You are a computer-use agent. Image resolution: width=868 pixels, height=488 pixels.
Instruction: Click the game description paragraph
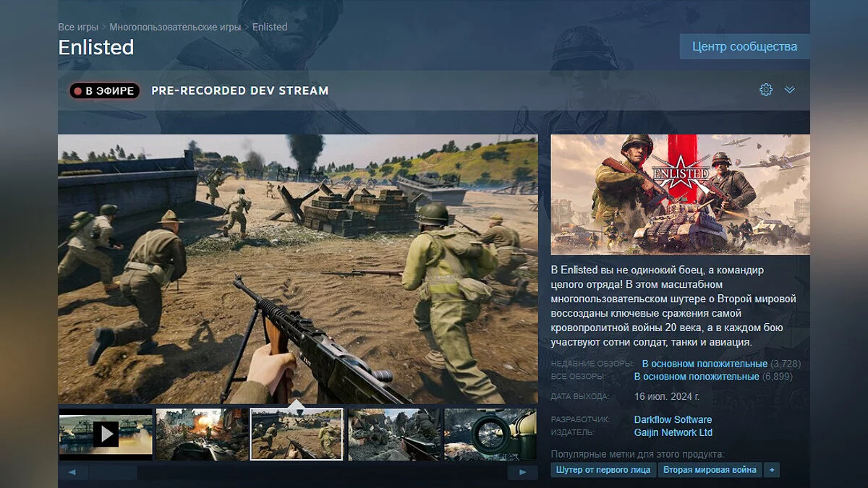[673, 306]
